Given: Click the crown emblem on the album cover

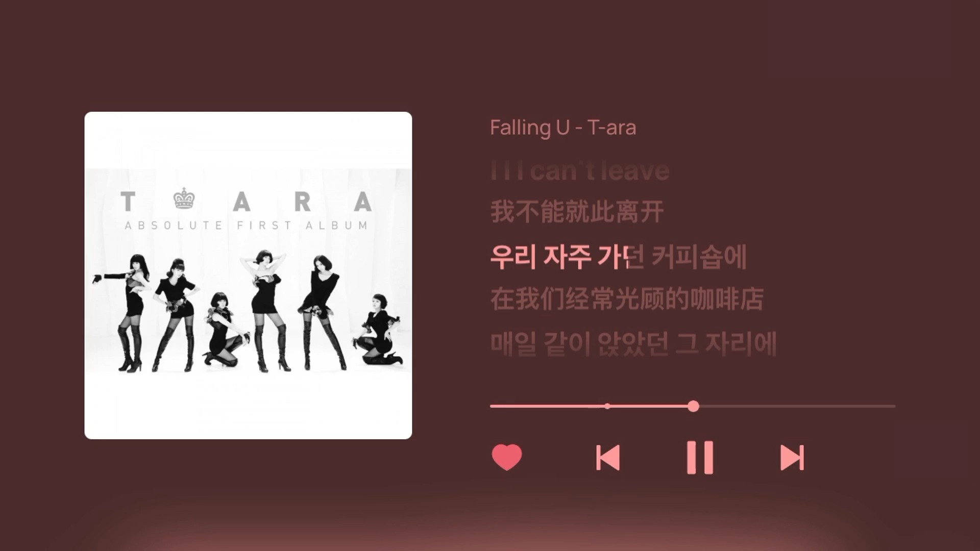Looking at the screenshot, I should (184, 199).
